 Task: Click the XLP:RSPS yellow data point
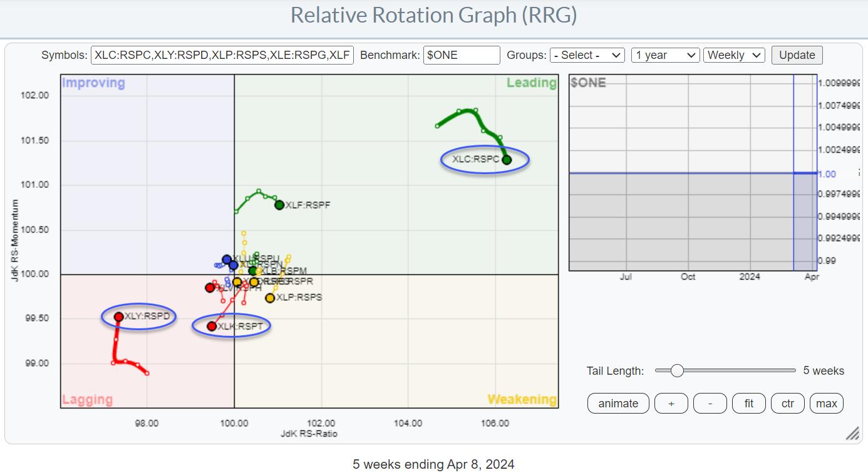coord(270,298)
